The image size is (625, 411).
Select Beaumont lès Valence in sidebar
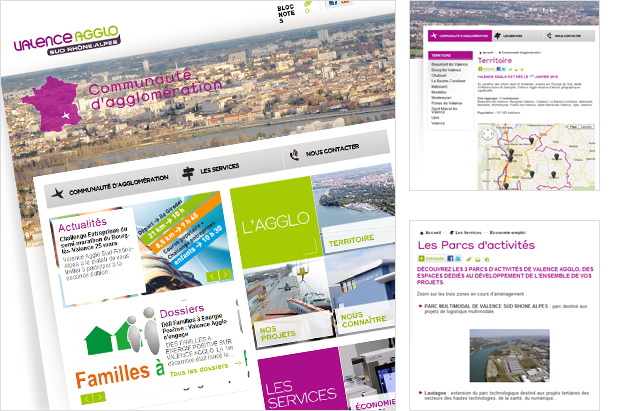coord(450,64)
